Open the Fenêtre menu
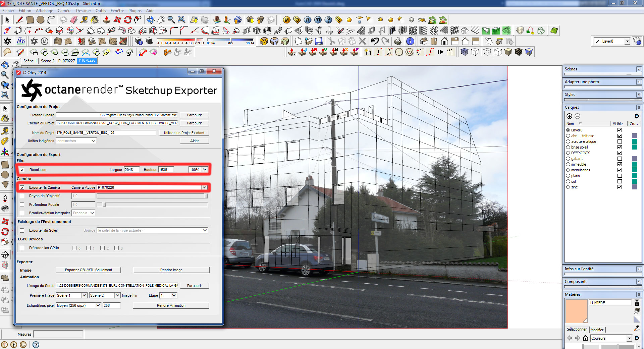 click(117, 11)
